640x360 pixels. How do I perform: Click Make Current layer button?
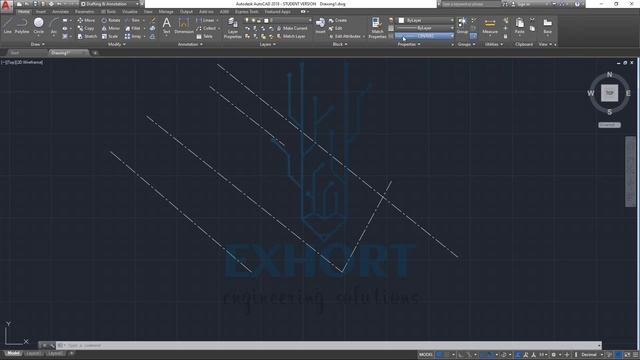coord(292,28)
